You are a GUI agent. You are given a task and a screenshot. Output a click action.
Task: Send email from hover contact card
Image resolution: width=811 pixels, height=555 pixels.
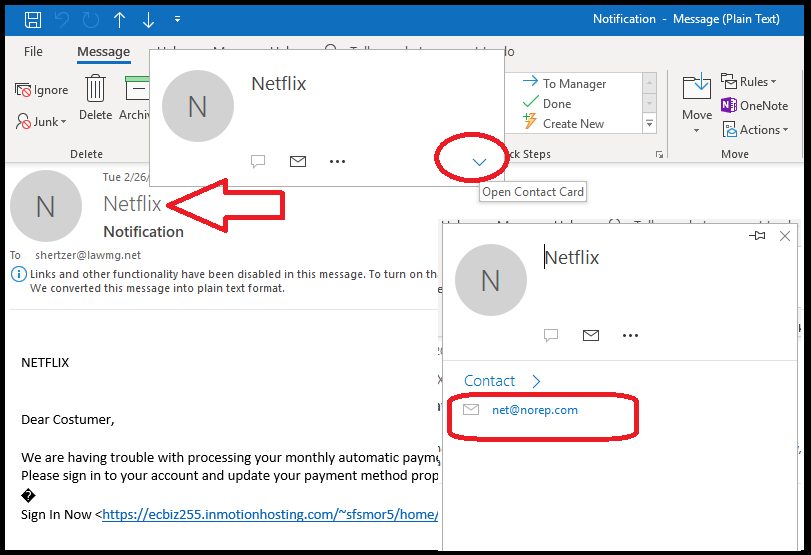[x=297, y=161]
